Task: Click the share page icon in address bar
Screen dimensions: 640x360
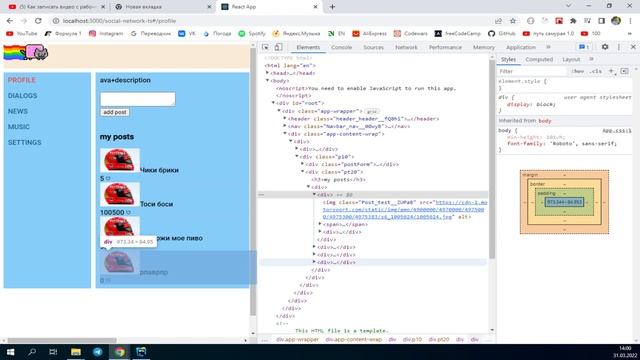Action: (x=498, y=21)
